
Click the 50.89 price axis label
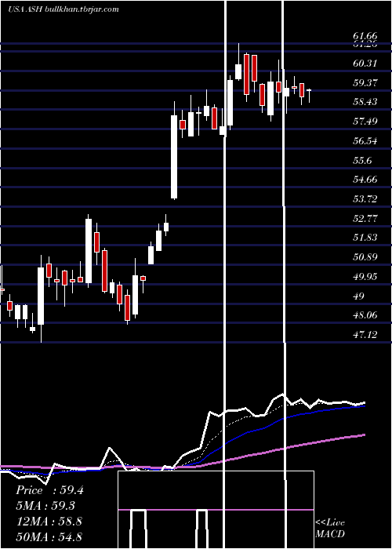tap(365, 257)
